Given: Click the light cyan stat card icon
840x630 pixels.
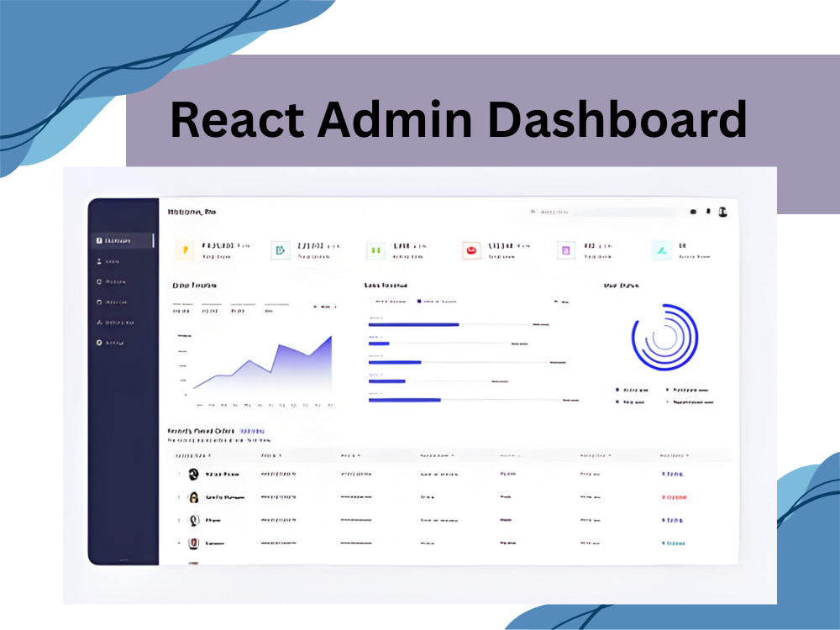Looking at the screenshot, I should click(x=662, y=250).
